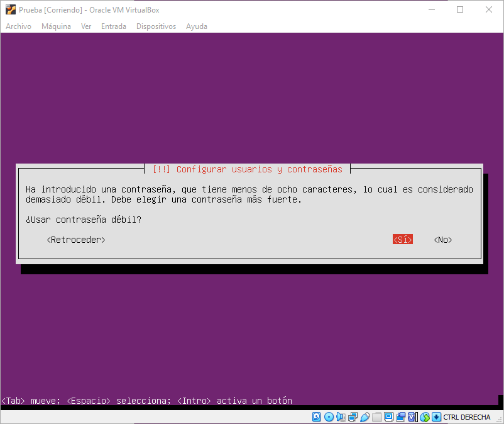Click the hard disk activity status icon
This screenshot has height=424, width=504.
tap(317, 417)
